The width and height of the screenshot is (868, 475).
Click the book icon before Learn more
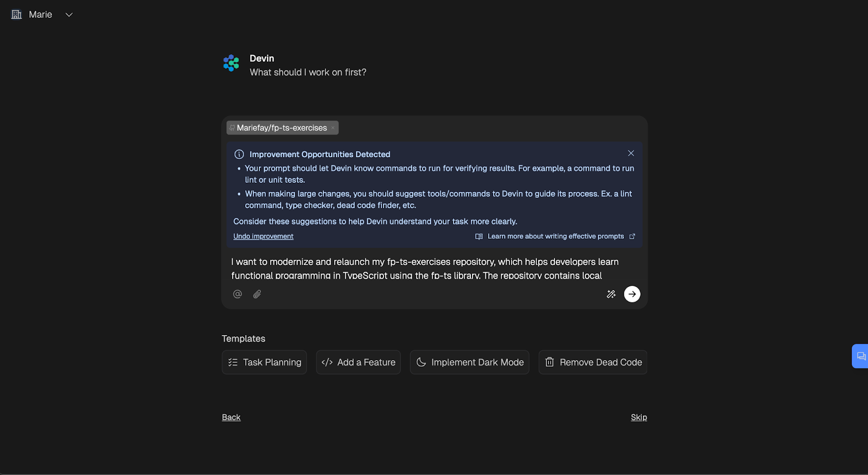pos(479,236)
